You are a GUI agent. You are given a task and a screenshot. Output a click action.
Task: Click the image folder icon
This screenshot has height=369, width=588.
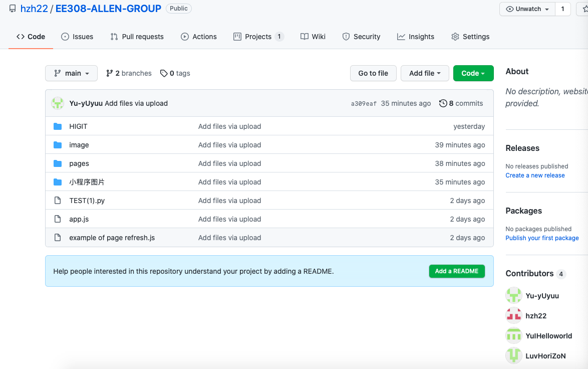(x=58, y=145)
